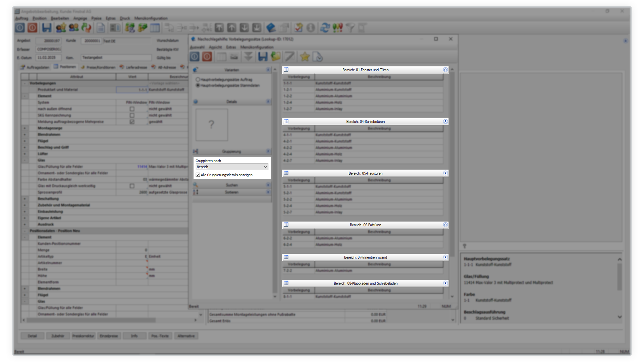
Task: Click the Kom. field containing Testangebot
Action: [x=116, y=58]
